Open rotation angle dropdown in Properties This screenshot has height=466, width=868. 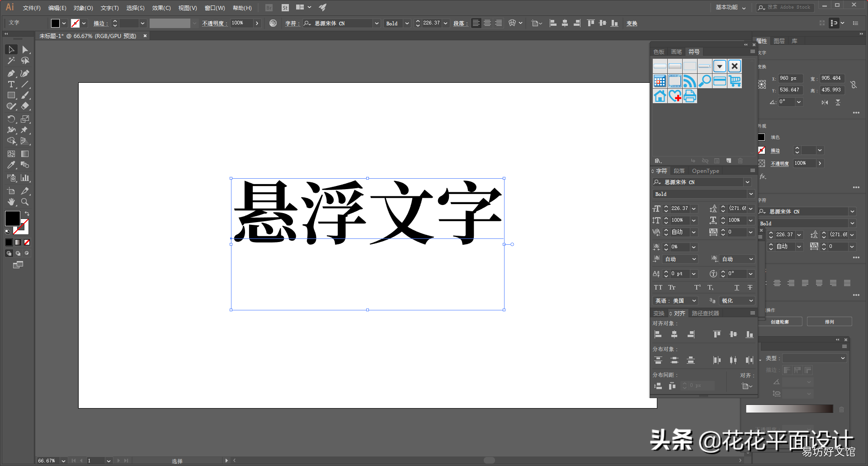tap(799, 102)
